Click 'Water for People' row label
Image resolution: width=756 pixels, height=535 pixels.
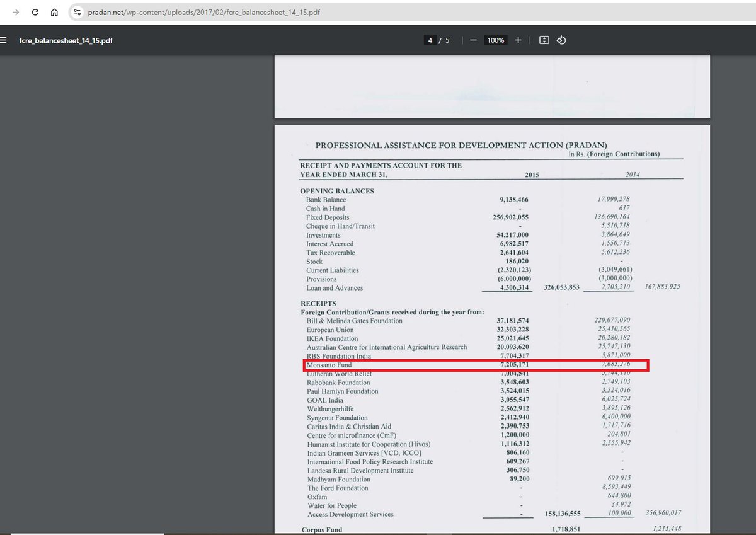[331, 505]
